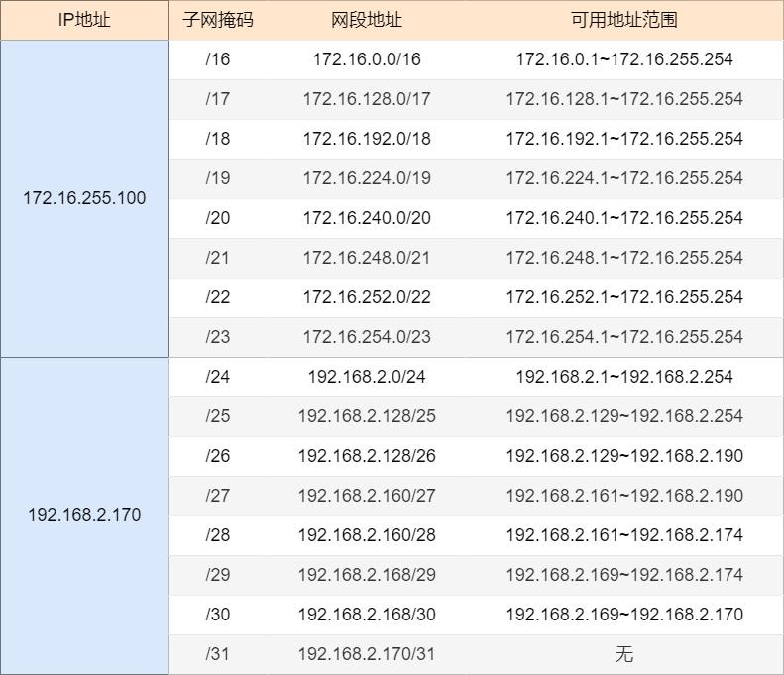Select the 无 cell in the range column
The image size is (784, 675).
(x=624, y=654)
